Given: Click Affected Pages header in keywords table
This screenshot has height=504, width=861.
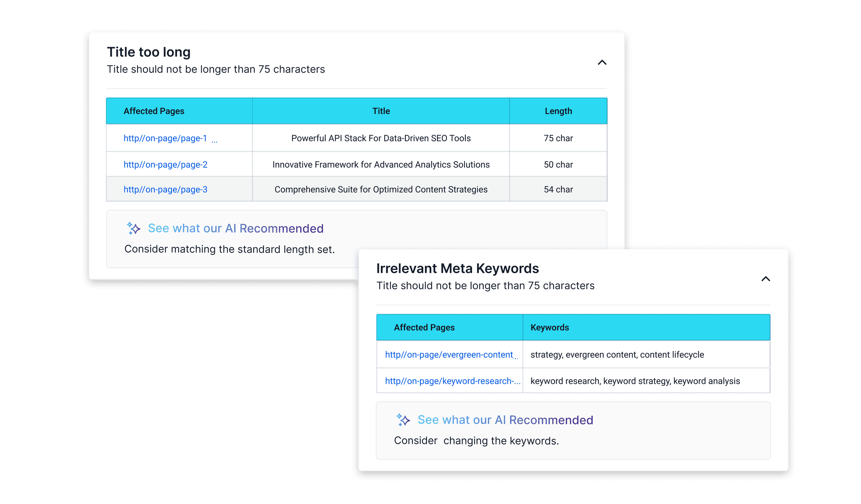Looking at the screenshot, I should (x=424, y=327).
